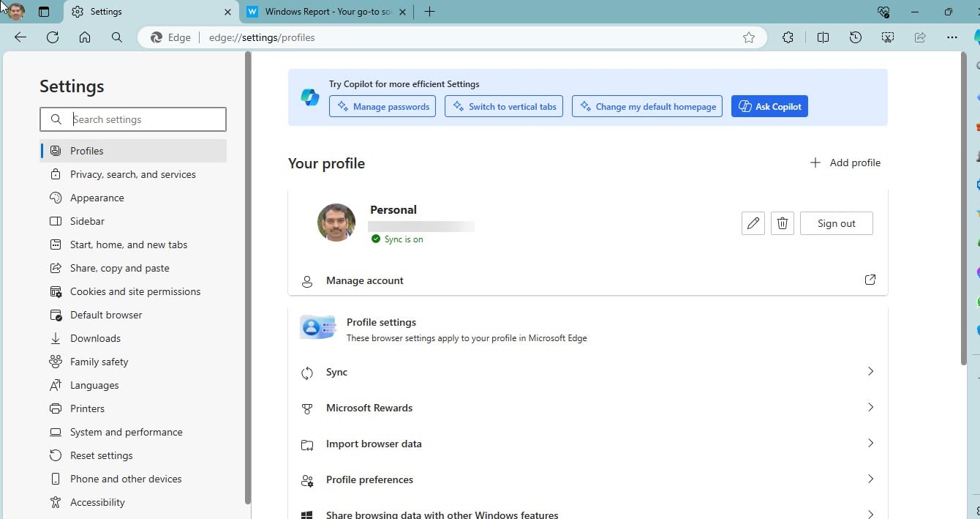Add this page to favorites star
Viewport: 980px width, 519px height.
click(x=748, y=37)
